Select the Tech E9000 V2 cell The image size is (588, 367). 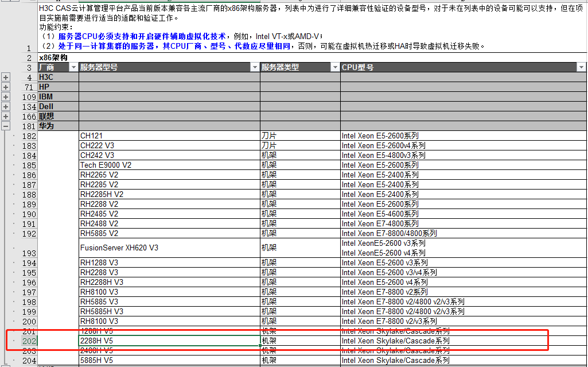coord(169,165)
